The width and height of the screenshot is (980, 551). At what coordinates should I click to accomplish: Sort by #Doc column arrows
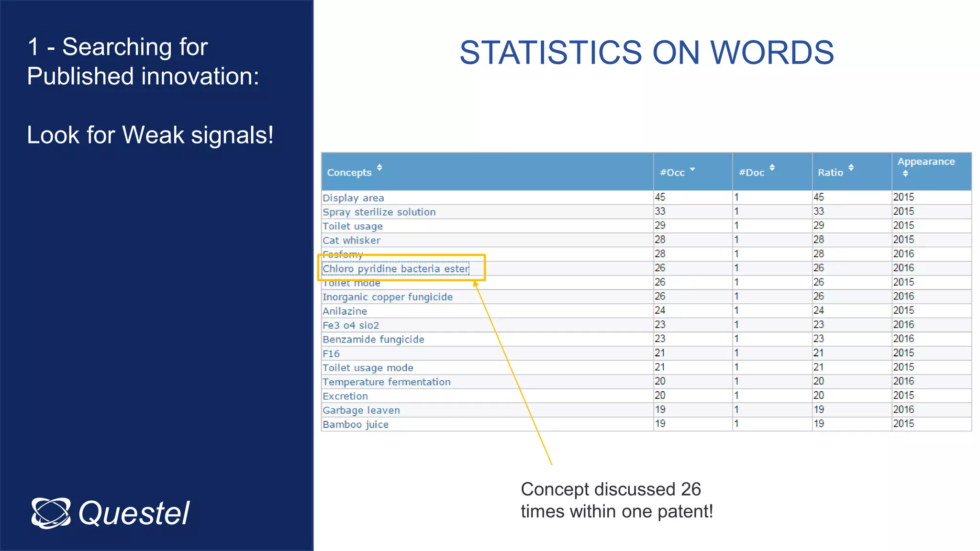click(x=772, y=167)
